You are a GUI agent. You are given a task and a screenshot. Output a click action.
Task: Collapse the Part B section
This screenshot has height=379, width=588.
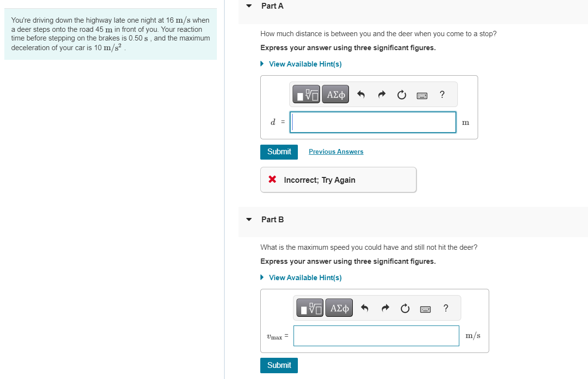point(249,220)
